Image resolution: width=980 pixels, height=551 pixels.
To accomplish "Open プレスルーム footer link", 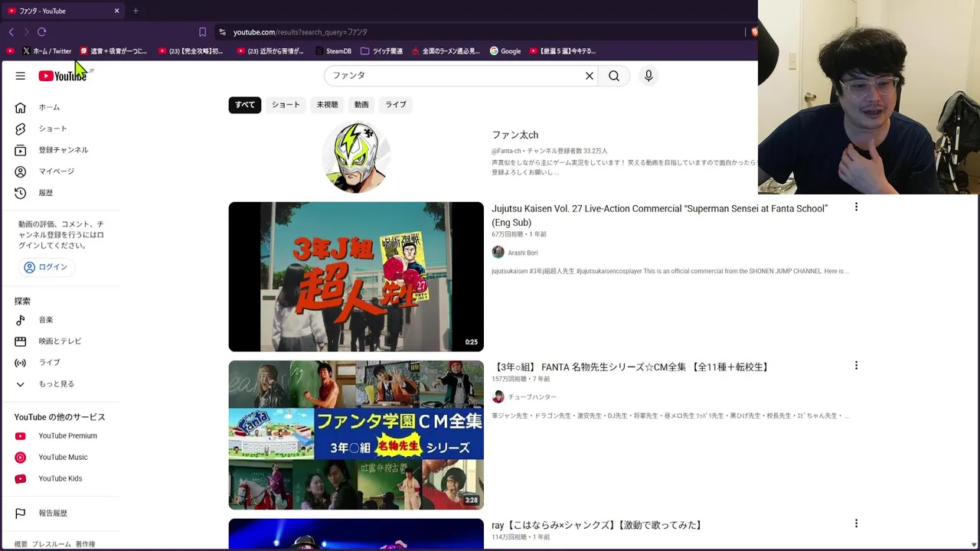I will click(51, 544).
